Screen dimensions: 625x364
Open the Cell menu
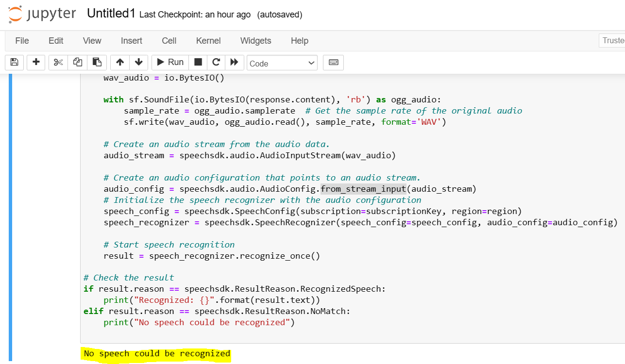tap(169, 41)
